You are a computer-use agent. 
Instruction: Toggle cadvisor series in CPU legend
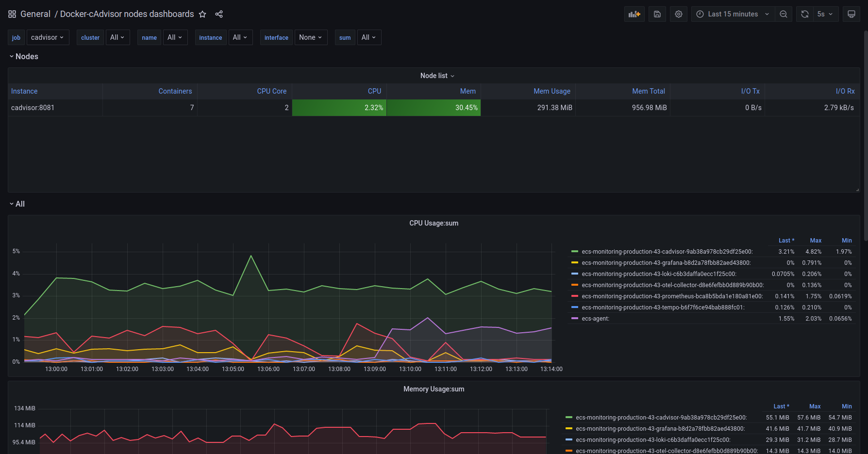point(667,252)
